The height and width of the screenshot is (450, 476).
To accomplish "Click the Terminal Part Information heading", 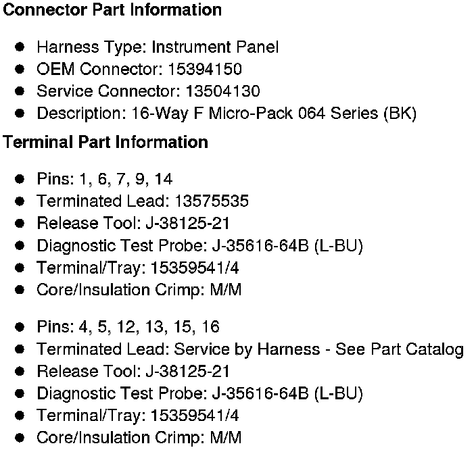I will (x=105, y=142).
